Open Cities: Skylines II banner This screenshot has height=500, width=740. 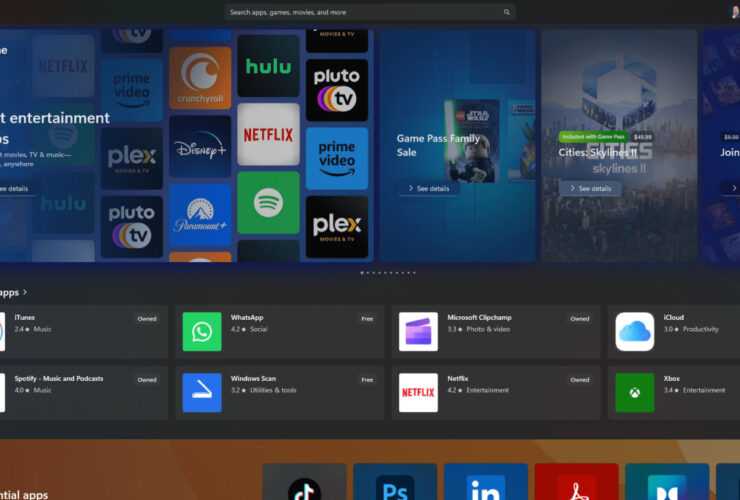coord(619,145)
